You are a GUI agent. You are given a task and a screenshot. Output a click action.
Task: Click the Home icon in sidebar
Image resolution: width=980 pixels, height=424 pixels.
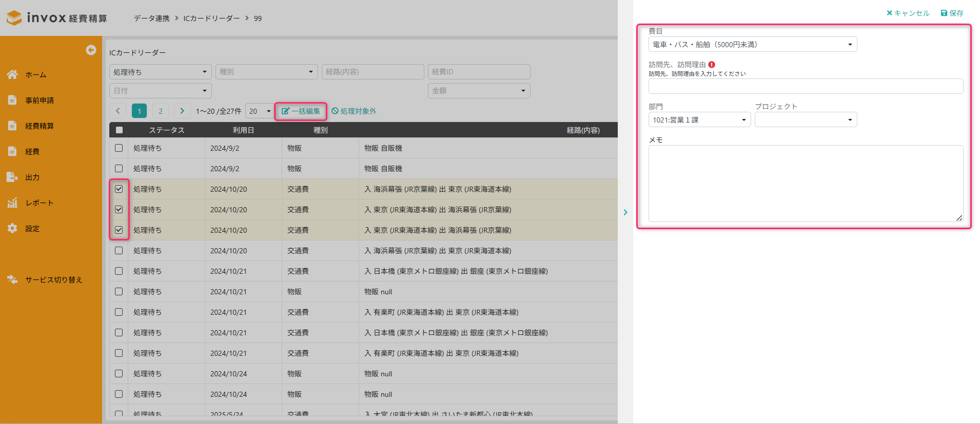(12, 74)
